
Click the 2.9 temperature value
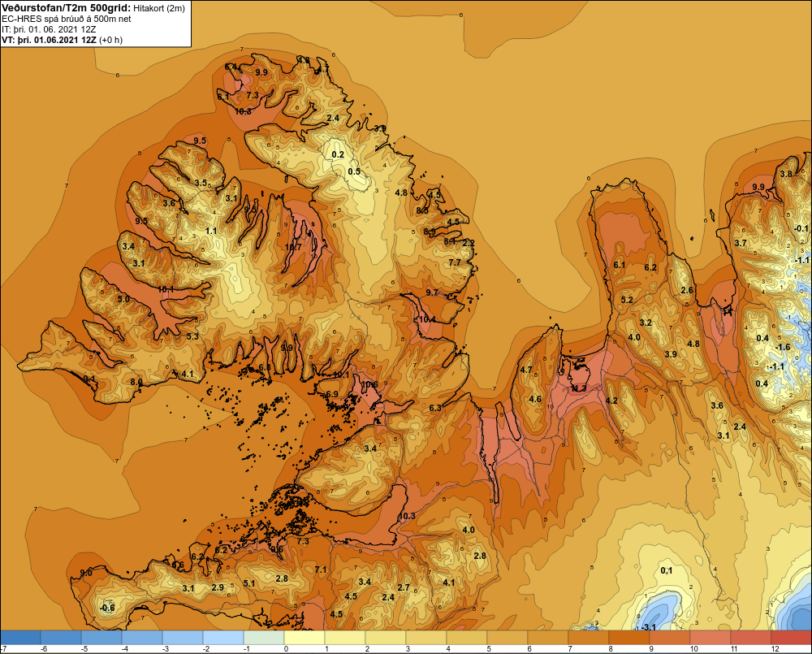[218, 587]
